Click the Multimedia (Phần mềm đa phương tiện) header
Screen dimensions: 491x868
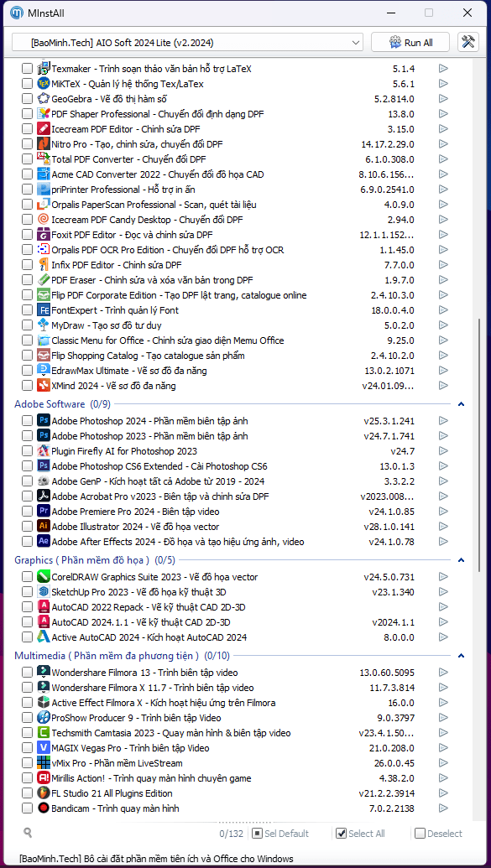(122, 656)
